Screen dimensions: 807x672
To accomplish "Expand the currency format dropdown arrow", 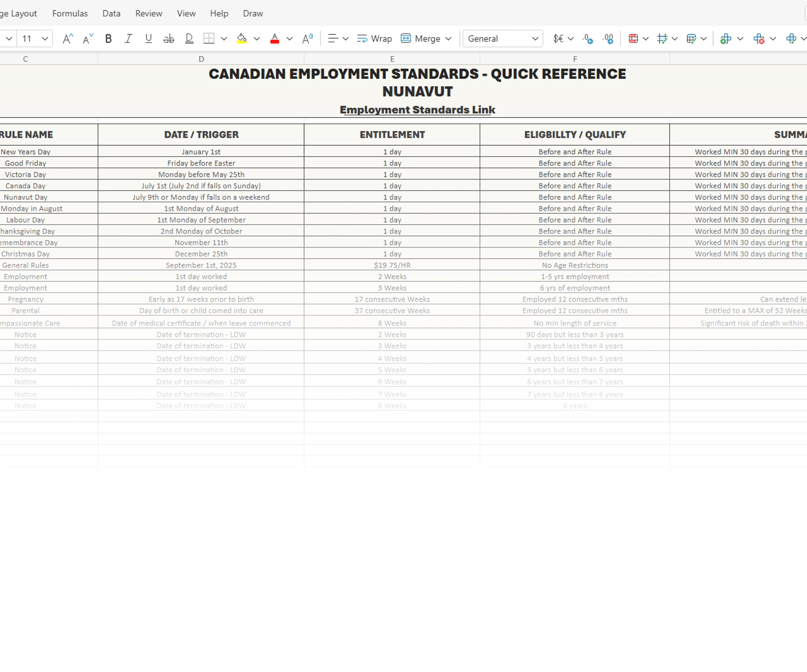I will [x=571, y=39].
